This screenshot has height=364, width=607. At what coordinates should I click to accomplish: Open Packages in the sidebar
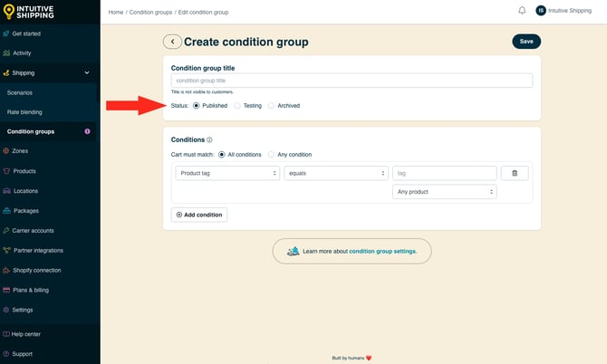point(26,210)
